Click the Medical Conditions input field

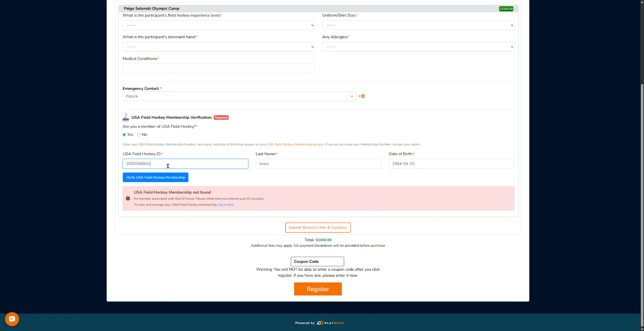218,68
